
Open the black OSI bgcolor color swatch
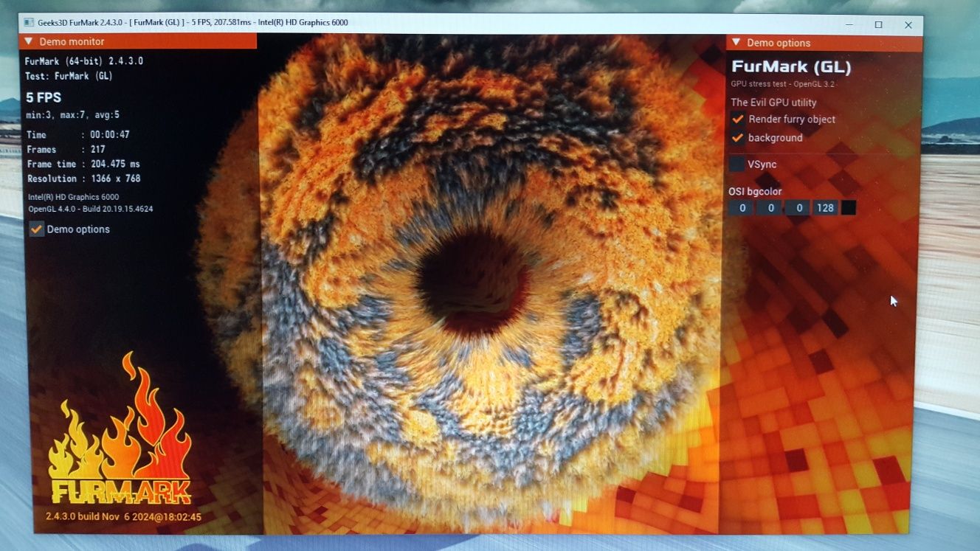849,208
